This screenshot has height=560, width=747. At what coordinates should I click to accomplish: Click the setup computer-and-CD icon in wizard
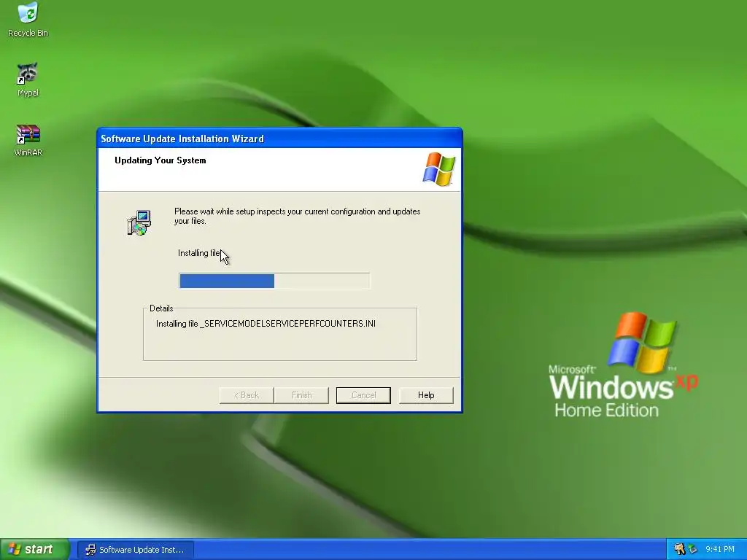[139, 222]
